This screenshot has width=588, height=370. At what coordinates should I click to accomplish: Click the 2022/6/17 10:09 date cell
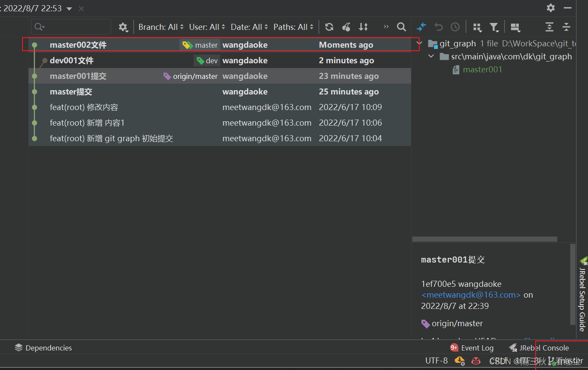click(350, 107)
